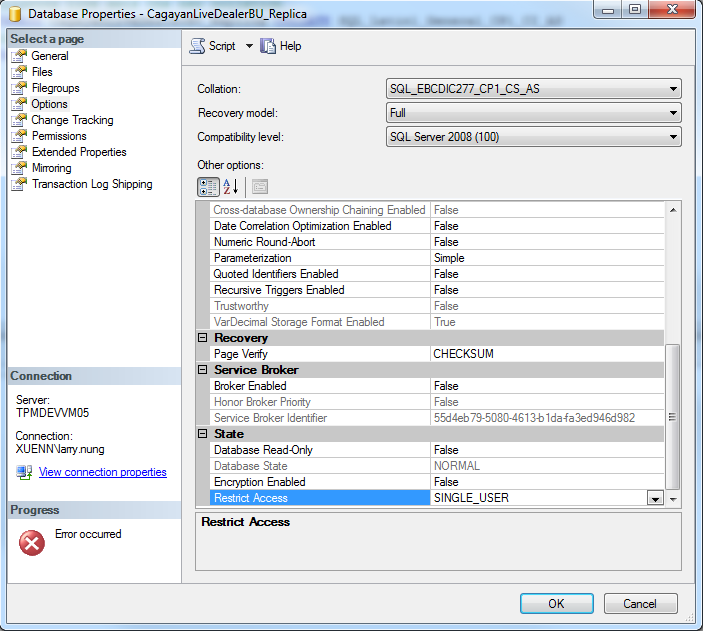This screenshot has height=631, width=703.
Task: Select the Restrict Access row
Action: tap(437, 498)
